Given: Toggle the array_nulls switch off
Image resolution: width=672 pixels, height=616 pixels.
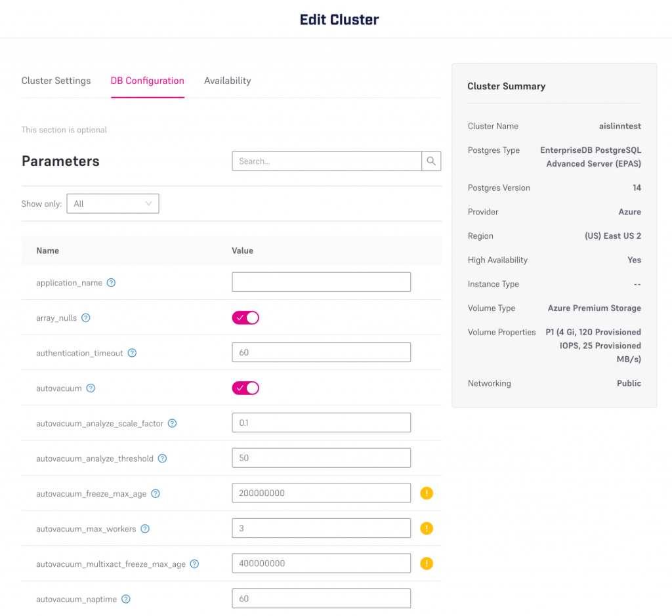Looking at the screenshot, I should tap(245, 318).
